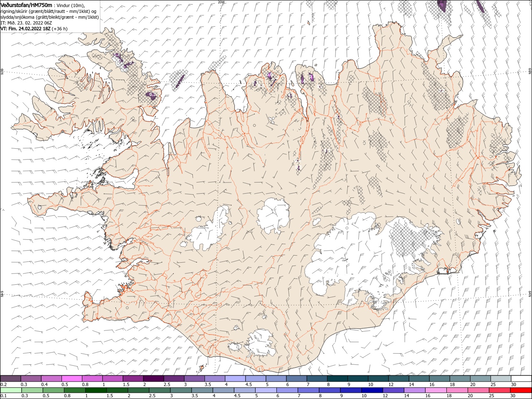Click the 'rigning/skúrir' legend description line
The height and width of the screenshot is (399, 532).
(x=49, y=11)
